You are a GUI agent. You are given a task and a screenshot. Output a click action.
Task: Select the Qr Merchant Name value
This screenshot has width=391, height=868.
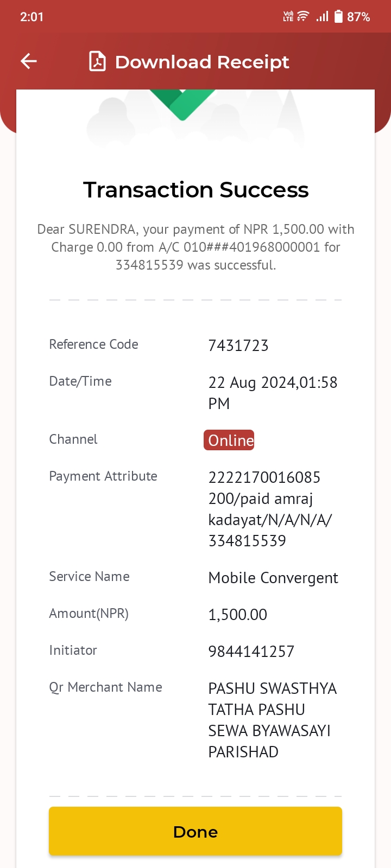(273, 720)
